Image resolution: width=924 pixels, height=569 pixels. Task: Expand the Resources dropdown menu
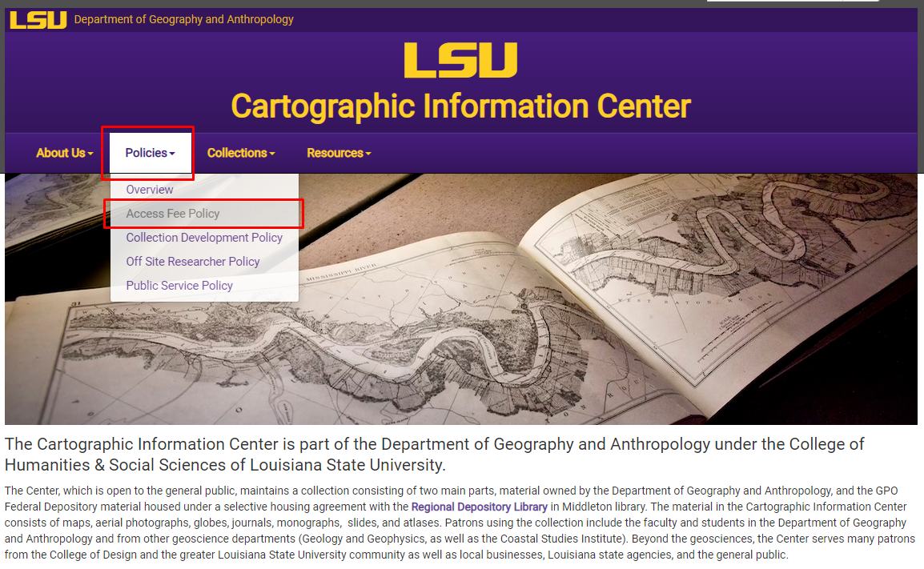[x=339, y=153]
